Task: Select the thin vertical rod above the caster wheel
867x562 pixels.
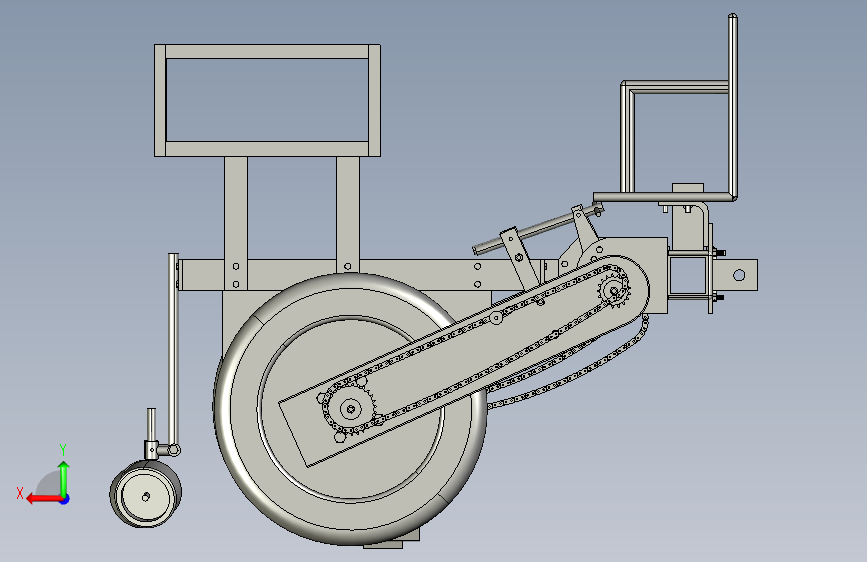Action: tap(173, 351)
